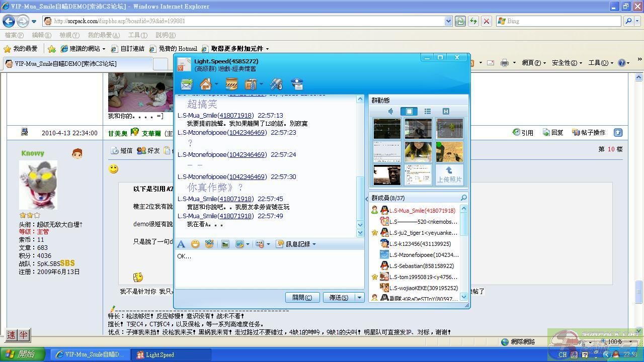Viewport: 644px width, 362px height.
Task: Click the send picture icon
Action: click(225, 244)
